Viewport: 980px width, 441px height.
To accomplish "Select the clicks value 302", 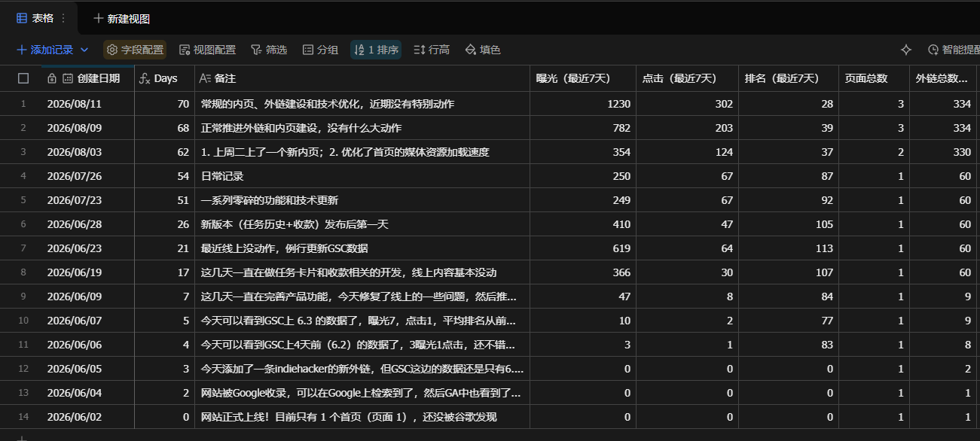I will (x=687, y=104).
